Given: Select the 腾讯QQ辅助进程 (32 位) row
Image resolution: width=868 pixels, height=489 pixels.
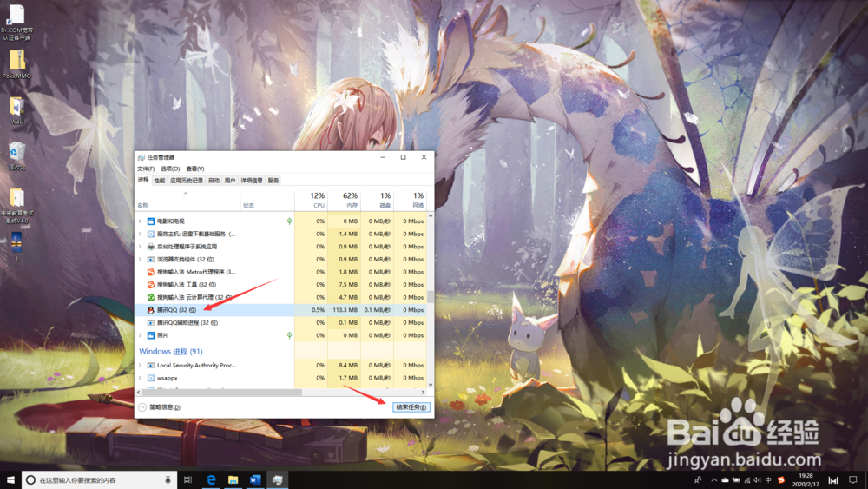Looking at the screenshot, I should point(280,322).
